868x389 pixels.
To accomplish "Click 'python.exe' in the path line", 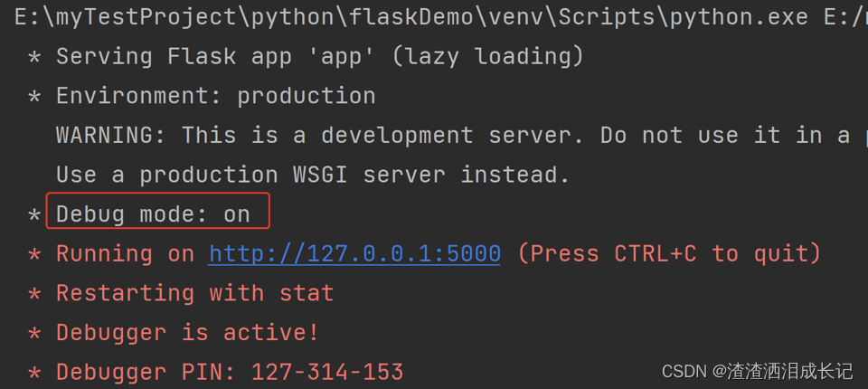I will 739,18.
